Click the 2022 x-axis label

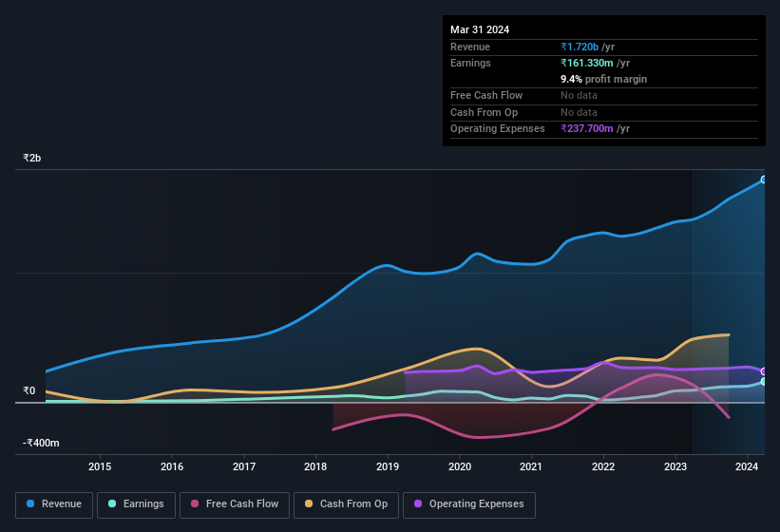(603, 466)
